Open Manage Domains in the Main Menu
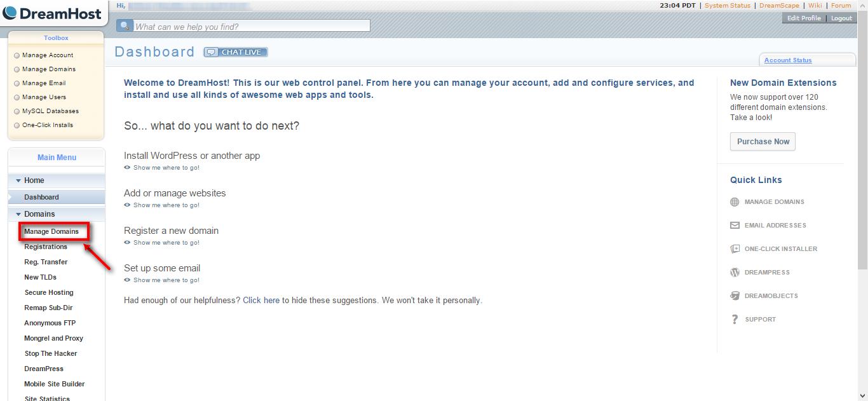868x401 pixels. coord(51,231)
